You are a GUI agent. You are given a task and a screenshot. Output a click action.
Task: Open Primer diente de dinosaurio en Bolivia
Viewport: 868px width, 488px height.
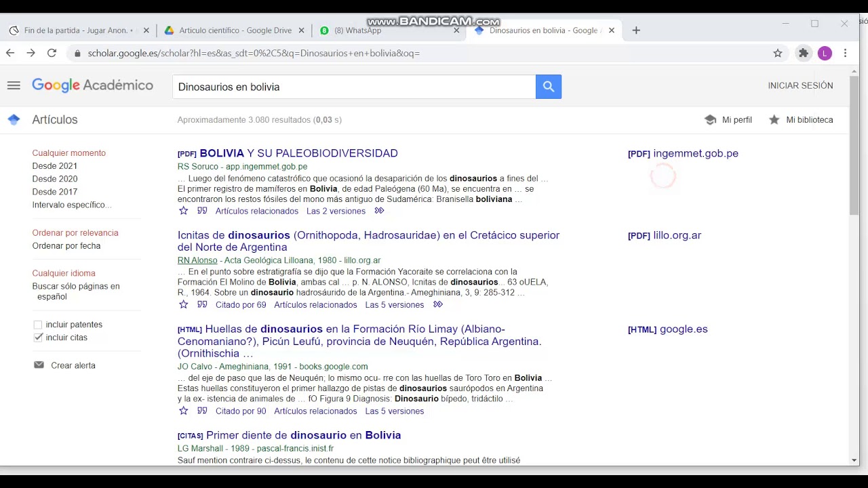point(303,435)
